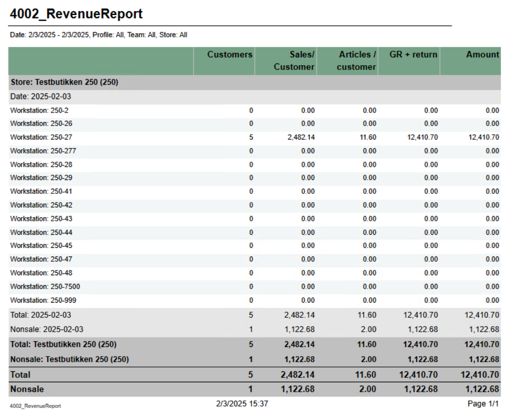Click the Workstation: 250-277 row label

tap(43, 151)
